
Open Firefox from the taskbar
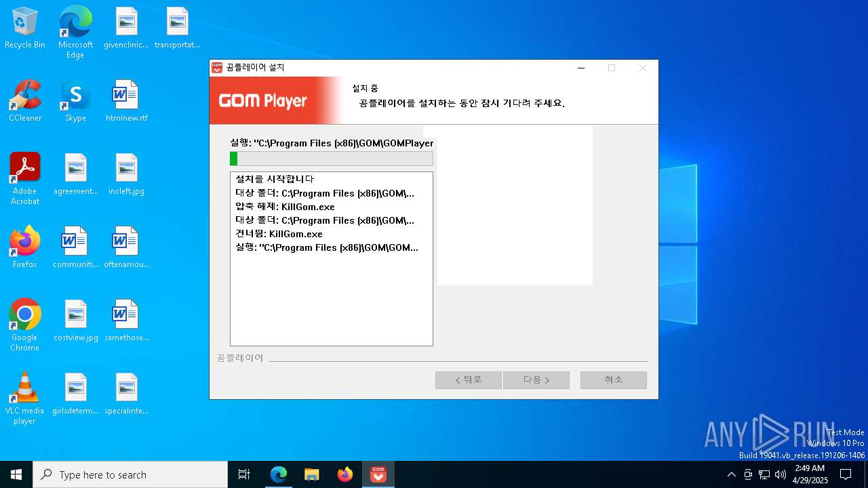345,474
